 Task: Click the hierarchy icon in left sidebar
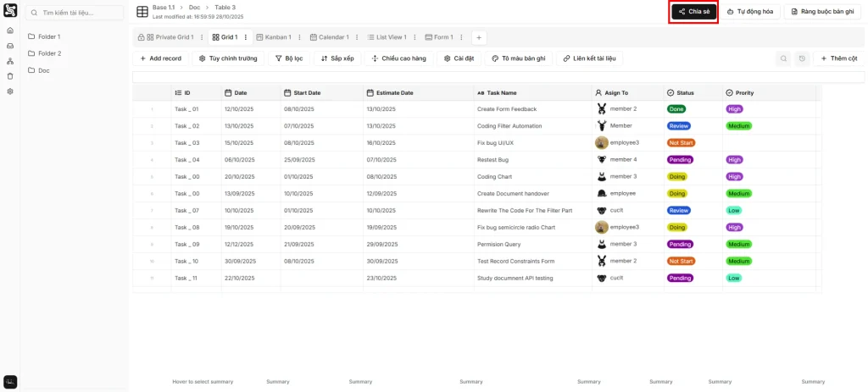pos(10,61)
